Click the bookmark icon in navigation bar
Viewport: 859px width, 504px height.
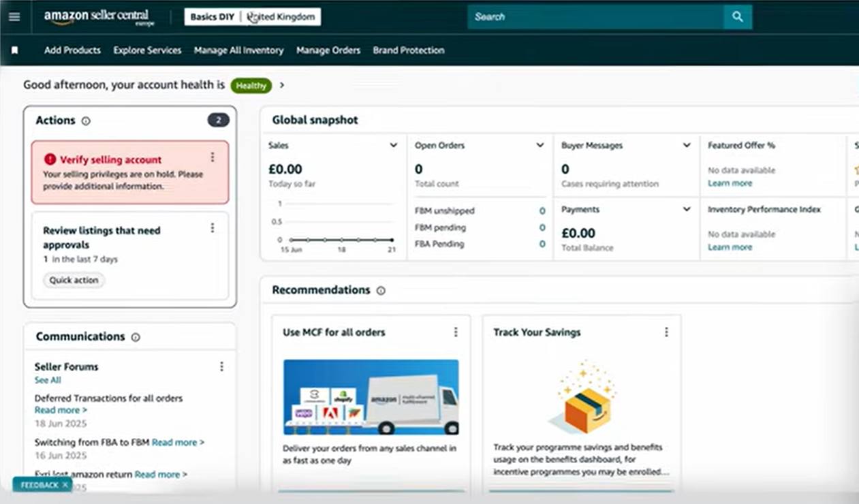pos(15,50)
